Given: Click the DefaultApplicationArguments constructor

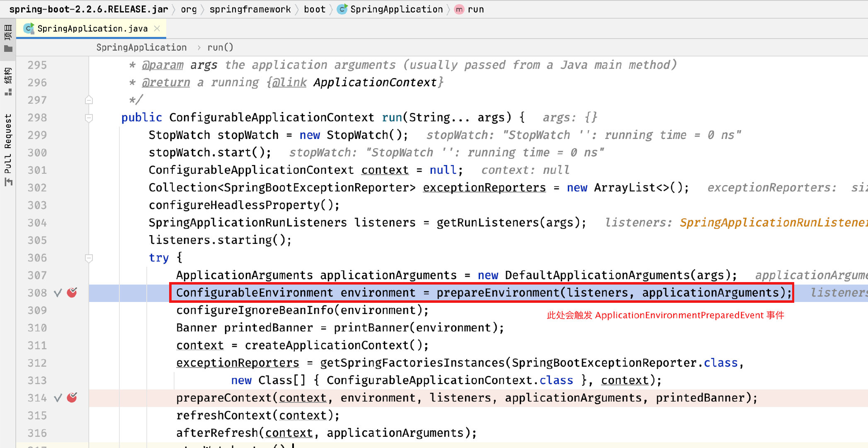Looking at the screenshot, I should click(x=597, y=275).
